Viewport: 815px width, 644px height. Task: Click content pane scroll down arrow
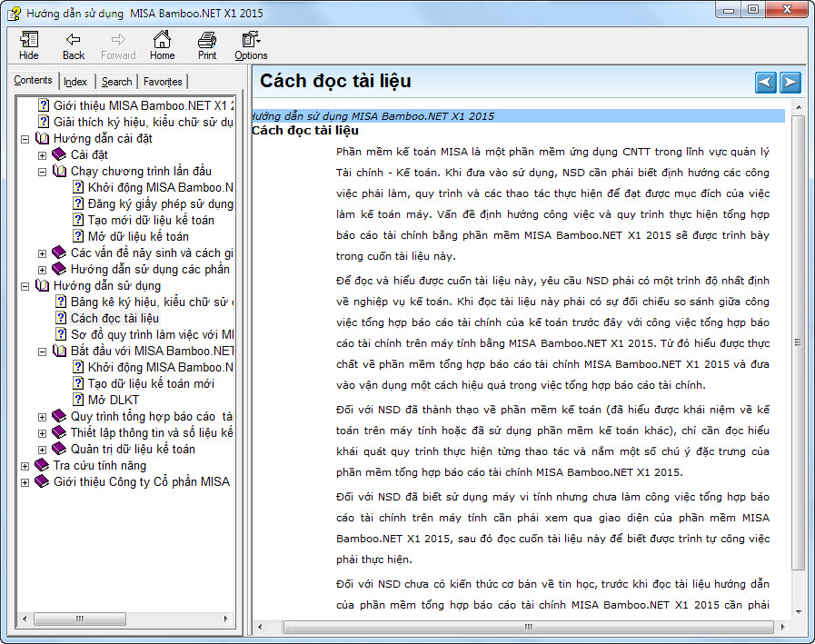[799, 612]
